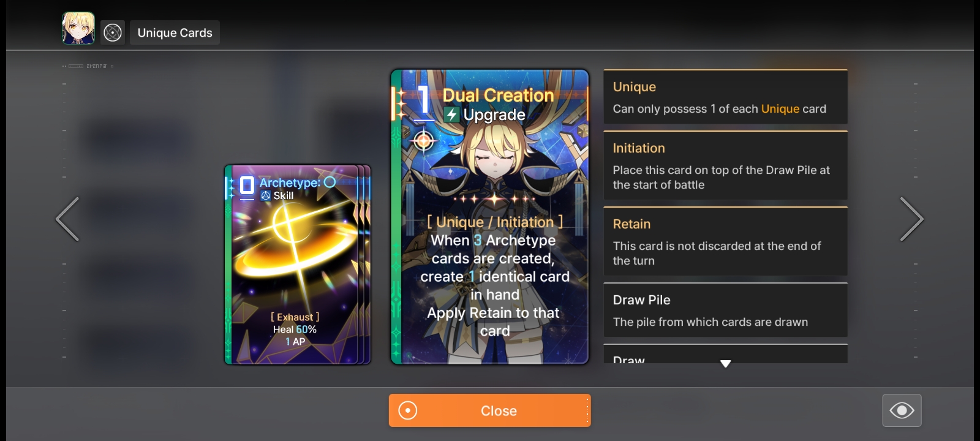This screenshot has width=980, height=441.
Task: Click the Skill type icon on the Archetype card
Action: (265, 195)
